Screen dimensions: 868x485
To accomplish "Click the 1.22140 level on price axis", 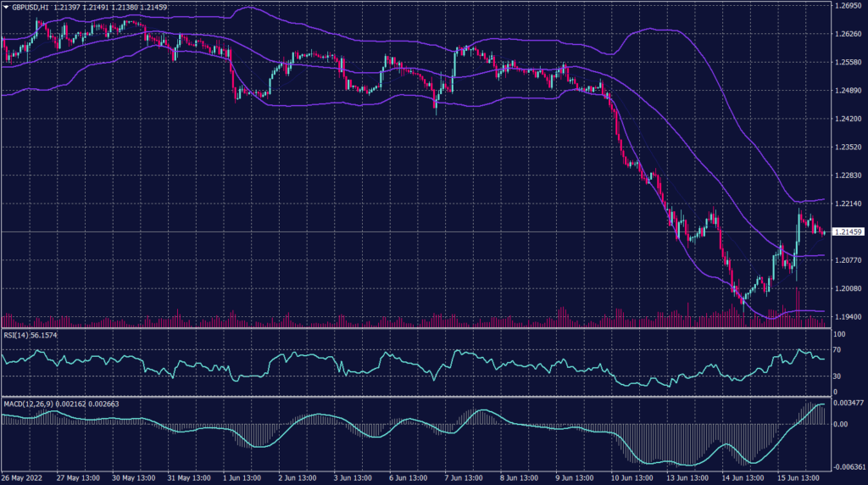I will pyautogui.click(x=849, y=203).
